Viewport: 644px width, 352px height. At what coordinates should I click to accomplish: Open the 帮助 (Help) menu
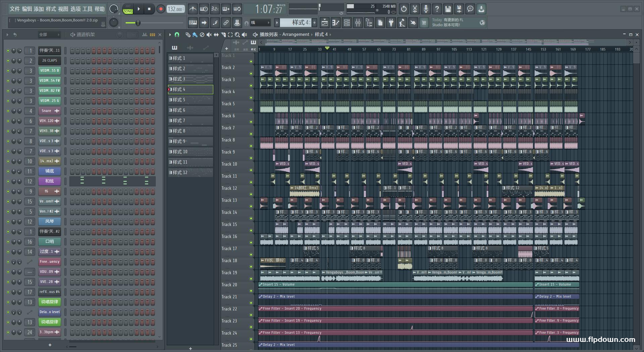point(100,9)
